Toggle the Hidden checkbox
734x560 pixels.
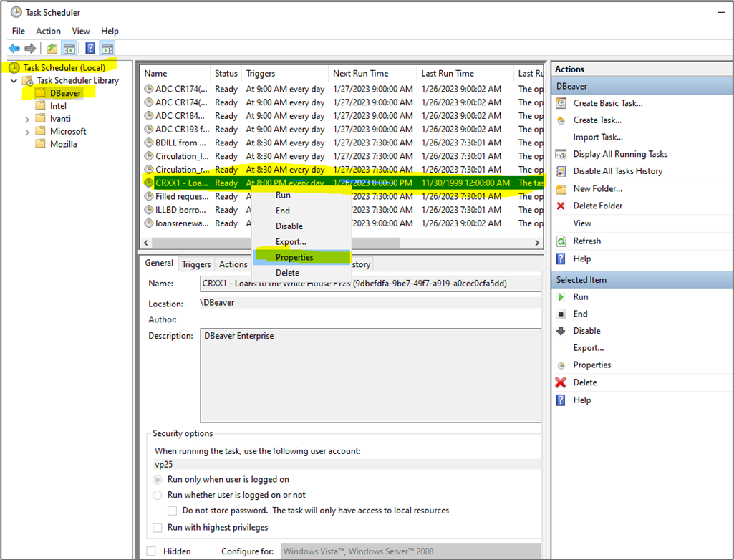point(151,551)
